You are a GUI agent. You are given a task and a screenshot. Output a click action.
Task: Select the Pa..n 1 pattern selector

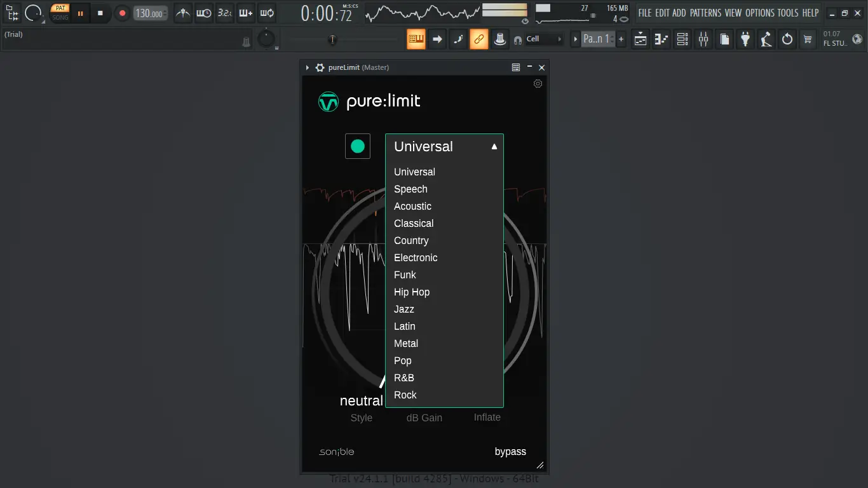[x=597, y=39]
